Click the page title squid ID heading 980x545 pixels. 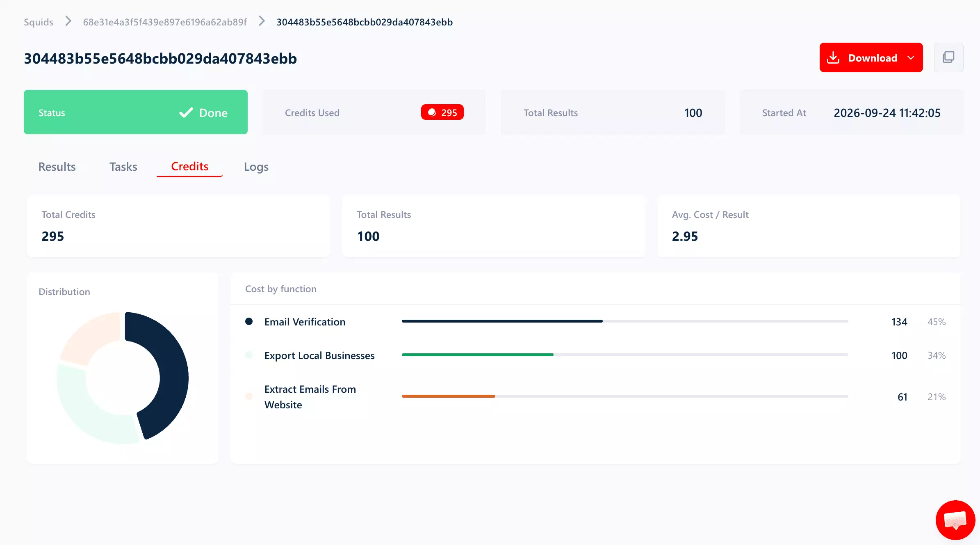point(160,59)
